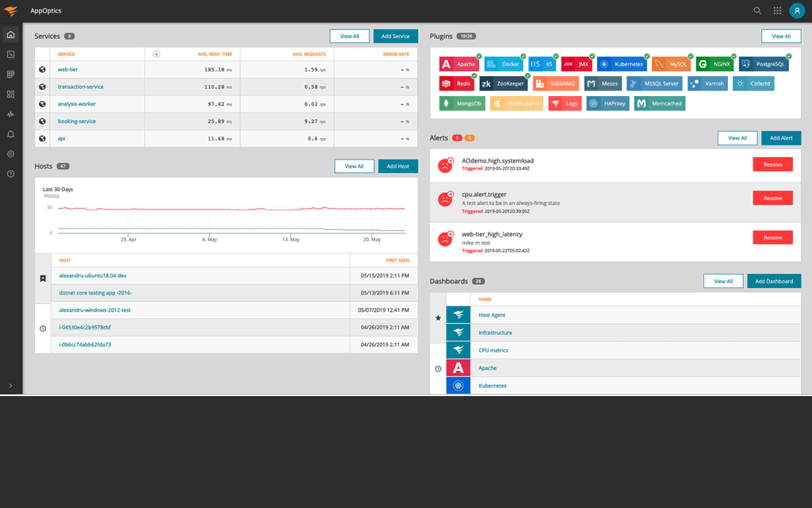Open the dashboards tiles icon in sidebar

tap(10, 94)
